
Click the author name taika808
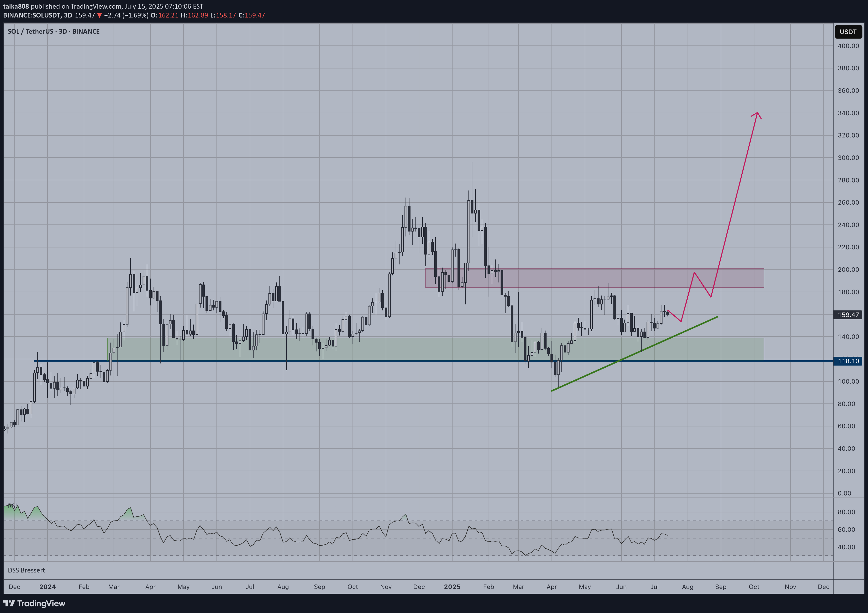16,7
